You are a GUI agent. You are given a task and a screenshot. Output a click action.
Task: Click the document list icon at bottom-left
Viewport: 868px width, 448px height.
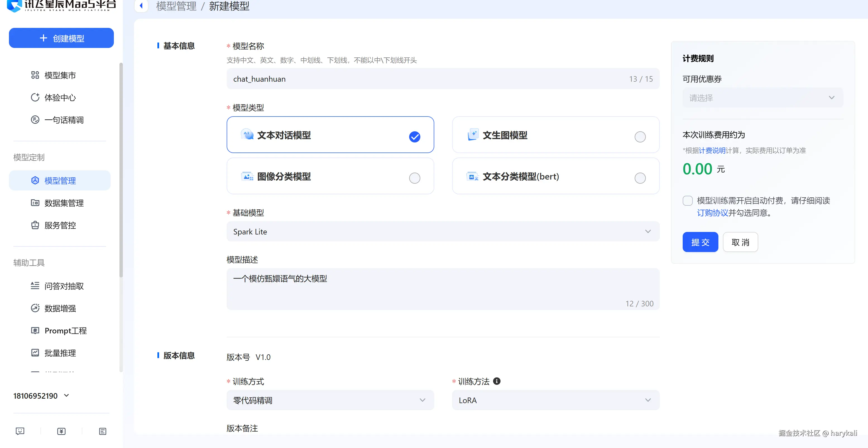click(103, 431)
